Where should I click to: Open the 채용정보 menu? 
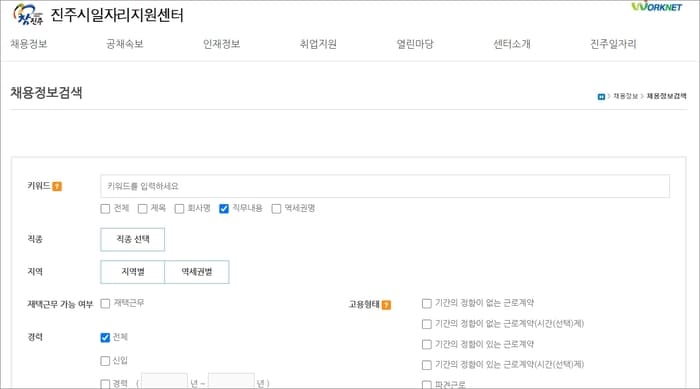(29, 44)
